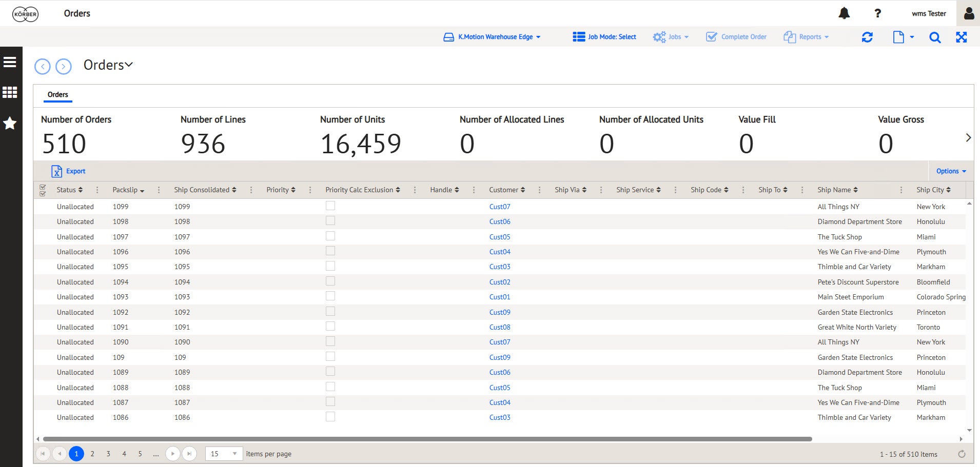Image resolution: width=980 pixels, height=467 pixels.
Task: Refresh the orders page with refresh icon
Action: [x=867, y=37]
